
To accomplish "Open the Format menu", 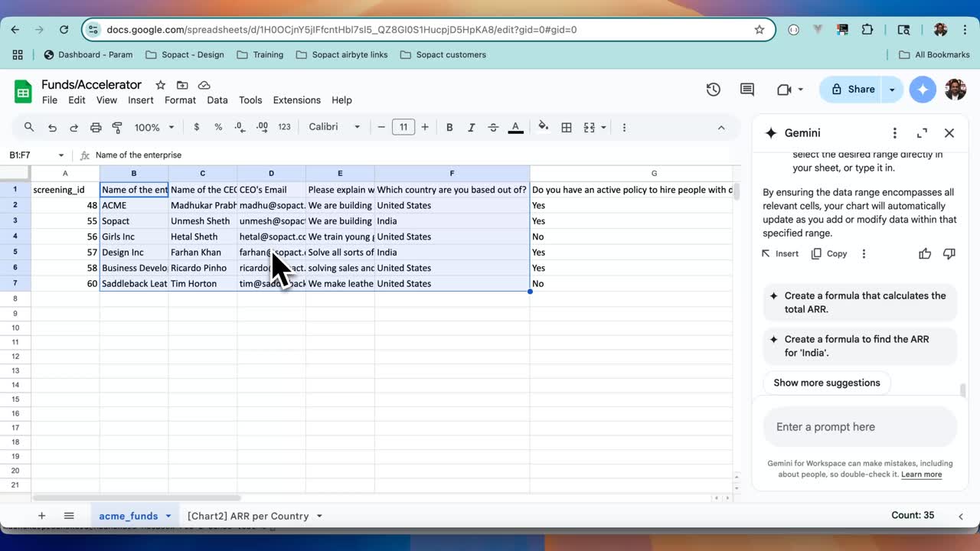I will 181,100.
